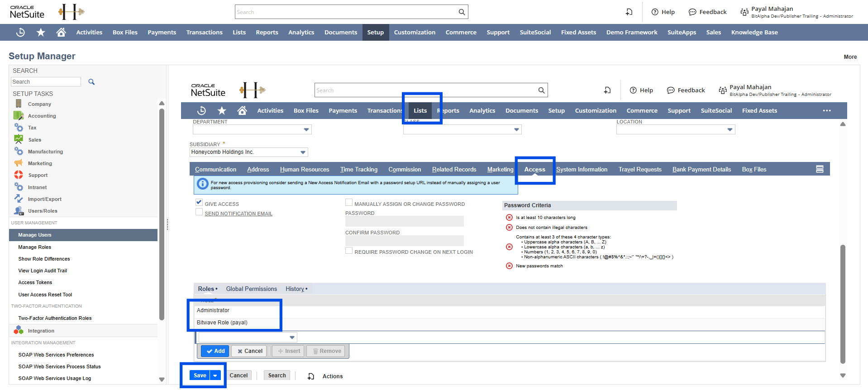Click the Save button
This screenshot has width=868, height=390.
pyautogui.click(x=200, y=376)
